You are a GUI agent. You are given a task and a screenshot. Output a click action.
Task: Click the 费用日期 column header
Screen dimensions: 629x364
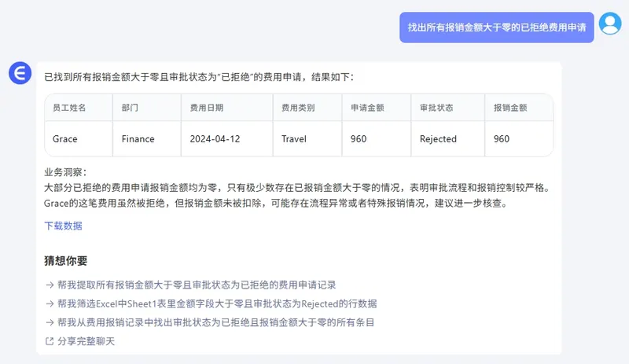207,108
